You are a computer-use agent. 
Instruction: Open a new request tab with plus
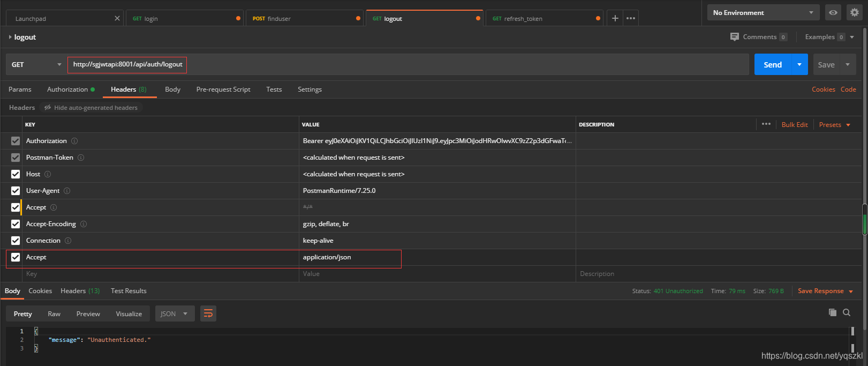[x=615, y=18]
